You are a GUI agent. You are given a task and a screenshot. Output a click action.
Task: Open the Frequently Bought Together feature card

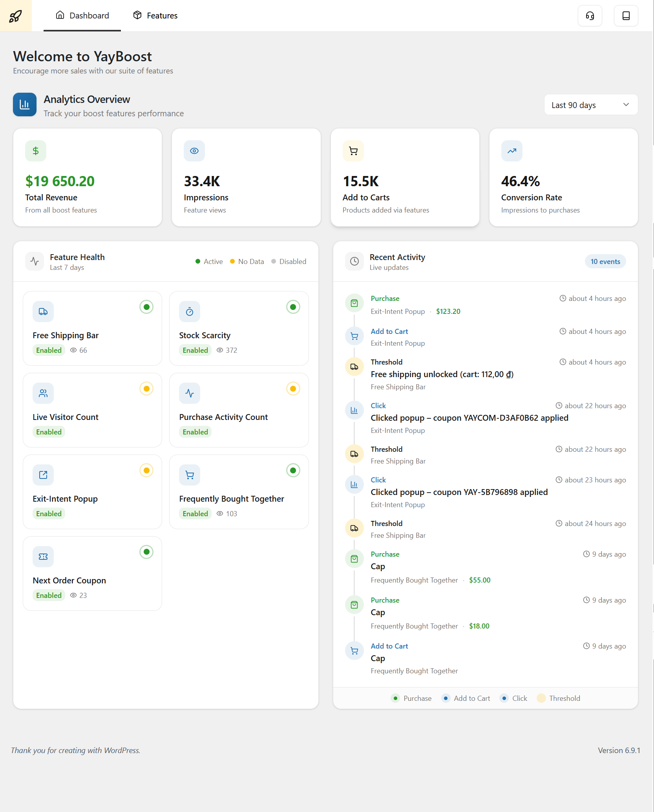coord(239,492)
